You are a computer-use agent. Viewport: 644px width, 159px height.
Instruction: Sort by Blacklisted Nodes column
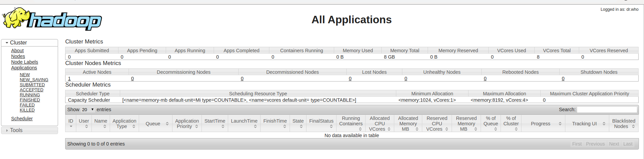pyautogui.click(x=624, y=123)
